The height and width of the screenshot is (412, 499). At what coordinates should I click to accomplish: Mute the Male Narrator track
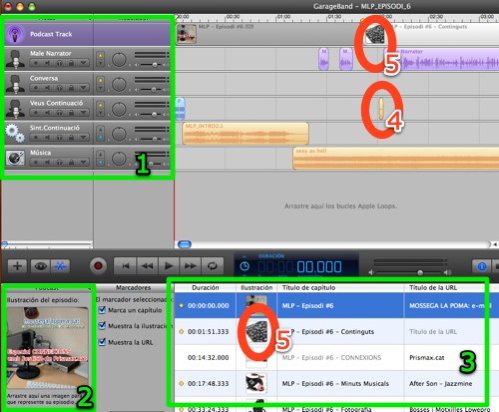pyautogui.click(x=47, y=63)
